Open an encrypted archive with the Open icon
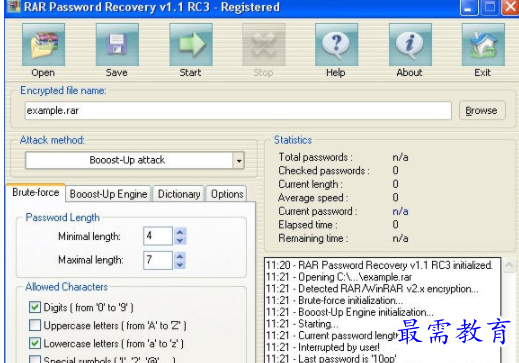The height and width of the screenshot is (363, 519). [43, 45]
